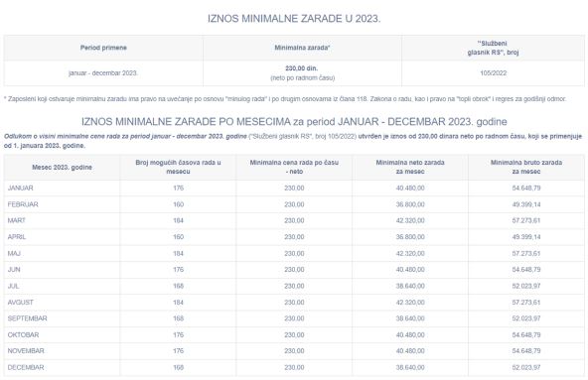Click the 105/2022 gazette number cell
This screenshot has width=588, height=380.
(x=493, y=73)
